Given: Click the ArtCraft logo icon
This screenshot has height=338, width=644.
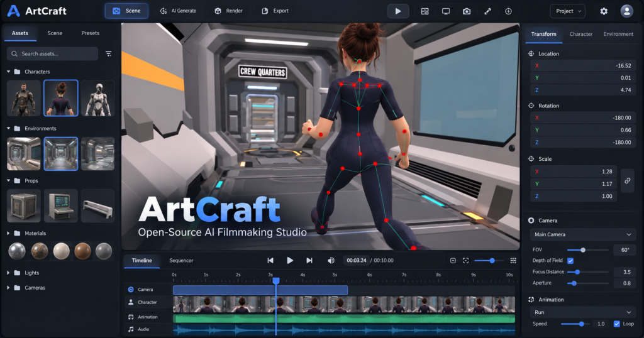Looking at the screenshot, I should point(14,11).
